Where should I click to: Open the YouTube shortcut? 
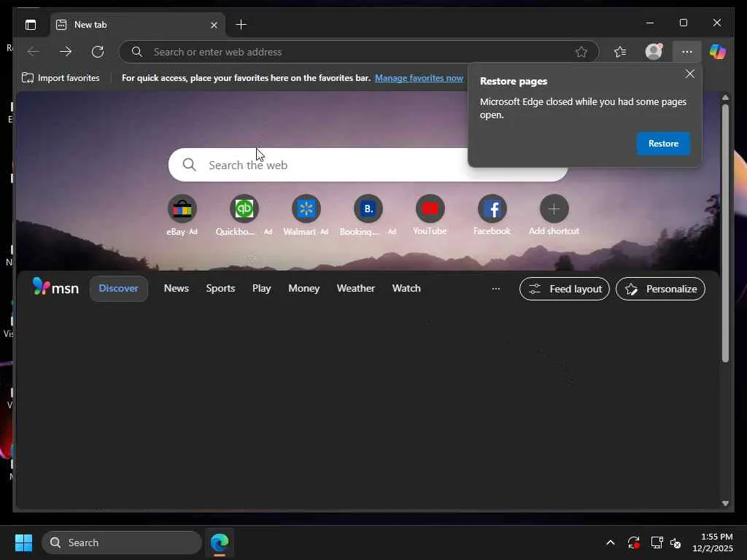pyautogui.click(x=430, y=215)
